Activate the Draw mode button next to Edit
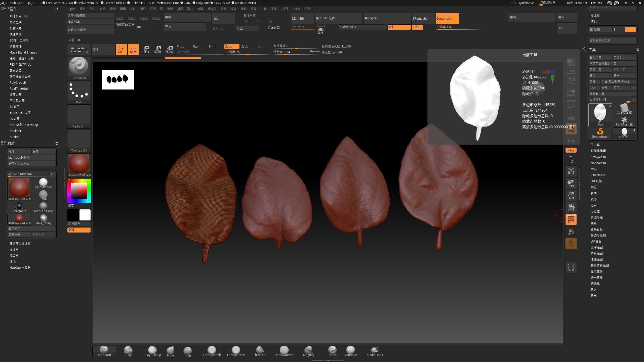Screen dimensions: 644x362 click(133, 49)
